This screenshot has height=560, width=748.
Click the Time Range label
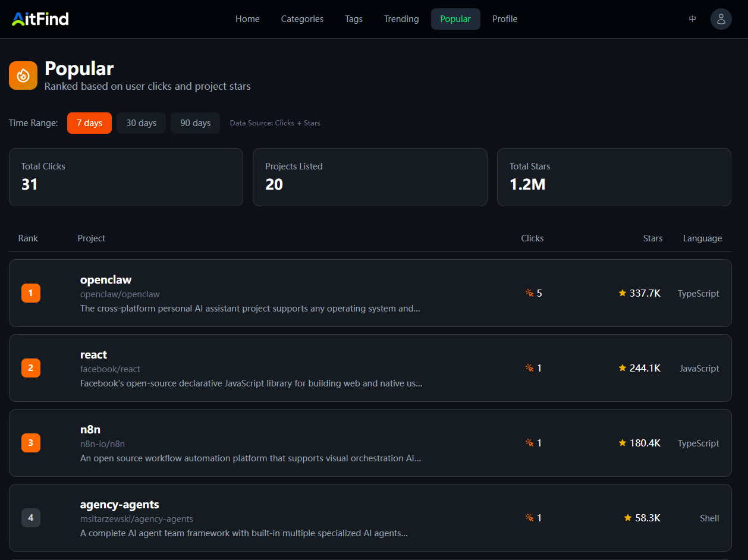pyautogui.click(x=33, y=123)
